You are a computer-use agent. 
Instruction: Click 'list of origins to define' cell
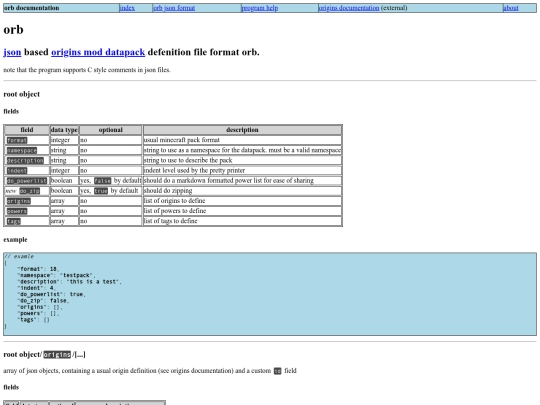click(242, 201)
